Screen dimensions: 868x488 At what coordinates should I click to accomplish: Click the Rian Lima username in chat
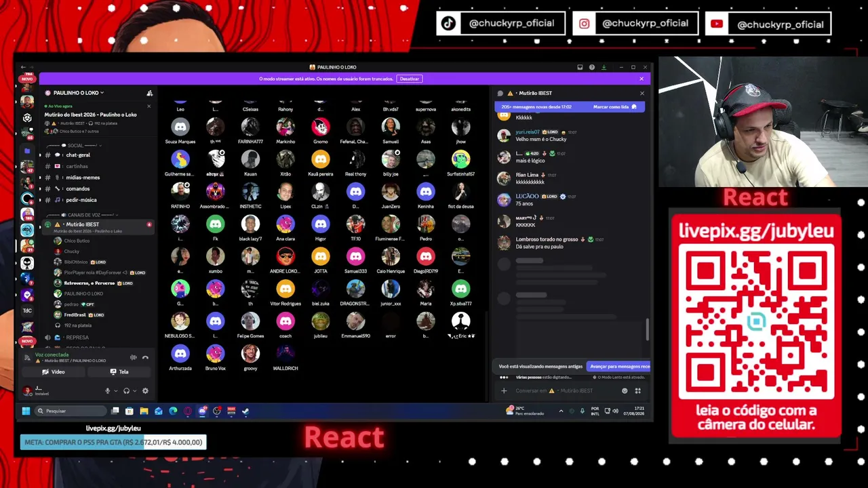tap(527, 175)
